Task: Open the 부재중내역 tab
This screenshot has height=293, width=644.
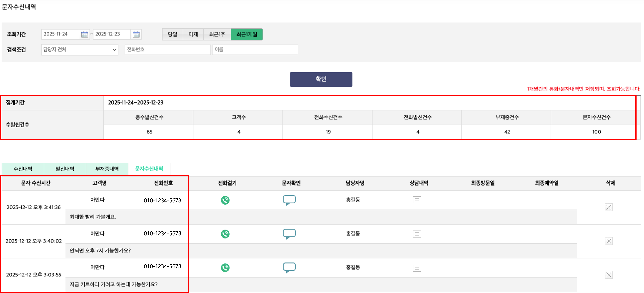Action: pos(107,169)
